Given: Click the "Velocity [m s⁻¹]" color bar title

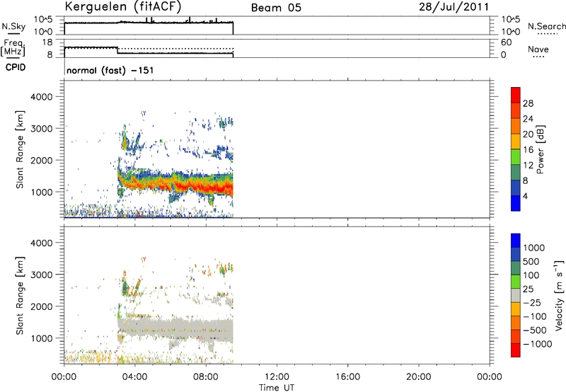Looking at the screenshot, I should click(559, 295).
